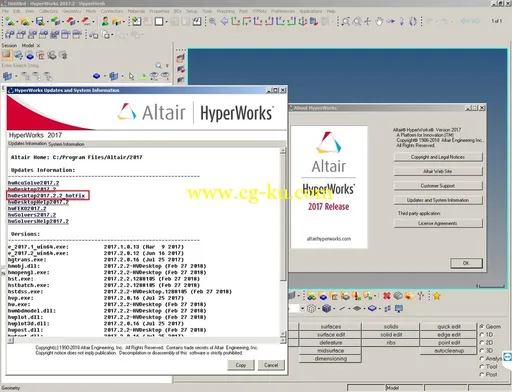Click the Customer Support button

[x=438, y=186]
